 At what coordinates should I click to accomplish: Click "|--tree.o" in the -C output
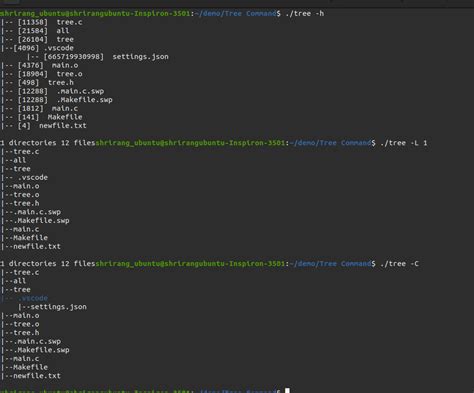20,324
